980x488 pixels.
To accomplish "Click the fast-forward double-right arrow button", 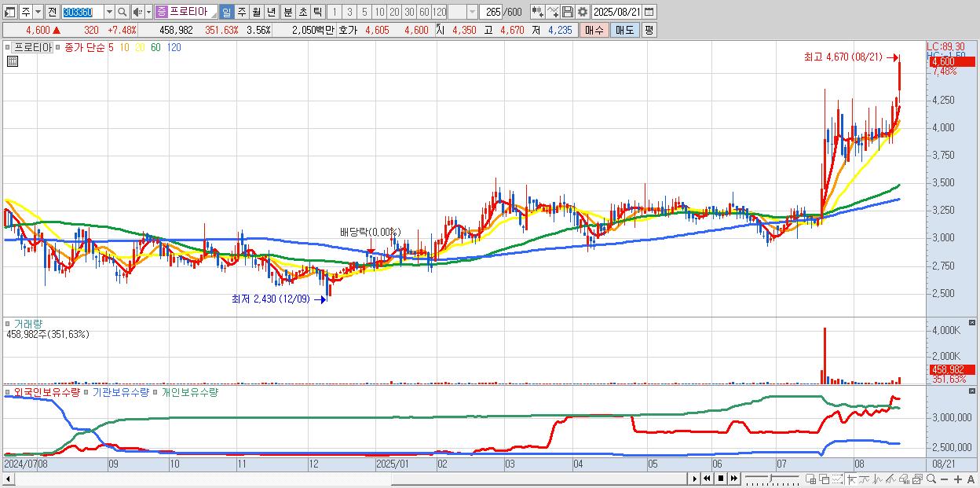I will (x=733, y=479).
